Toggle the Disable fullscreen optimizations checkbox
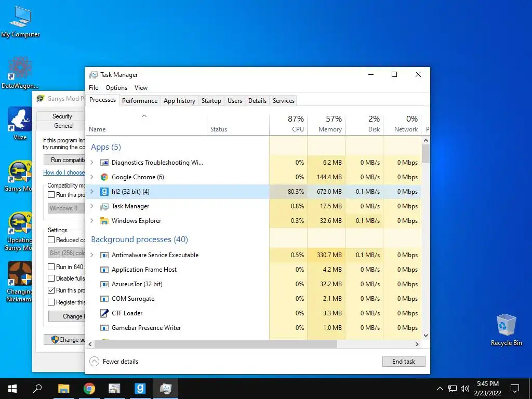Viewport: 532px width, 399px height. (x=51, y=278)
